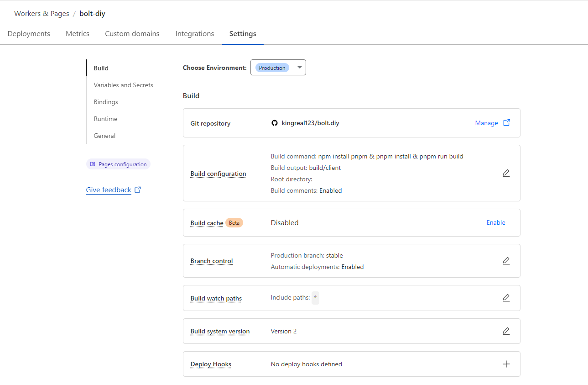Click the Give feedback link
The width and height of the screenshot is (588, 385).
[109, 190]
